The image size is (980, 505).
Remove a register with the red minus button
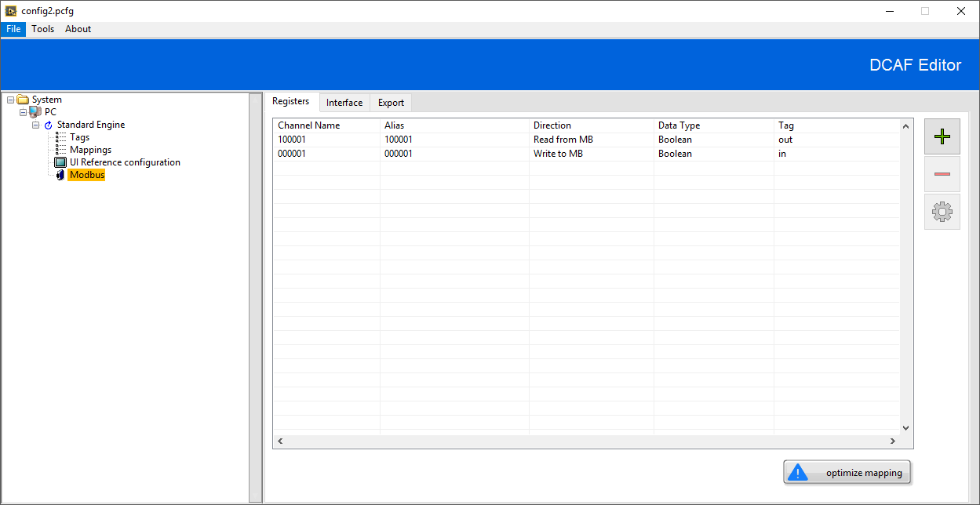click(942, 173)
